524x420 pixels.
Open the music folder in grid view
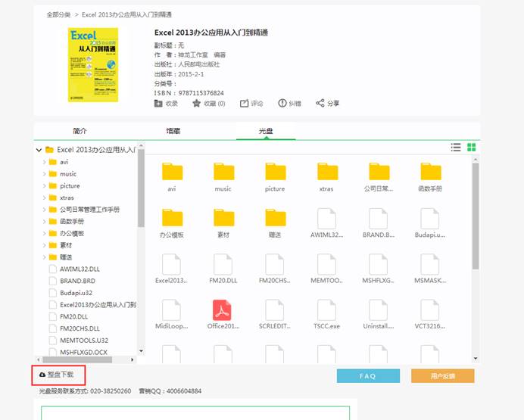224,172
